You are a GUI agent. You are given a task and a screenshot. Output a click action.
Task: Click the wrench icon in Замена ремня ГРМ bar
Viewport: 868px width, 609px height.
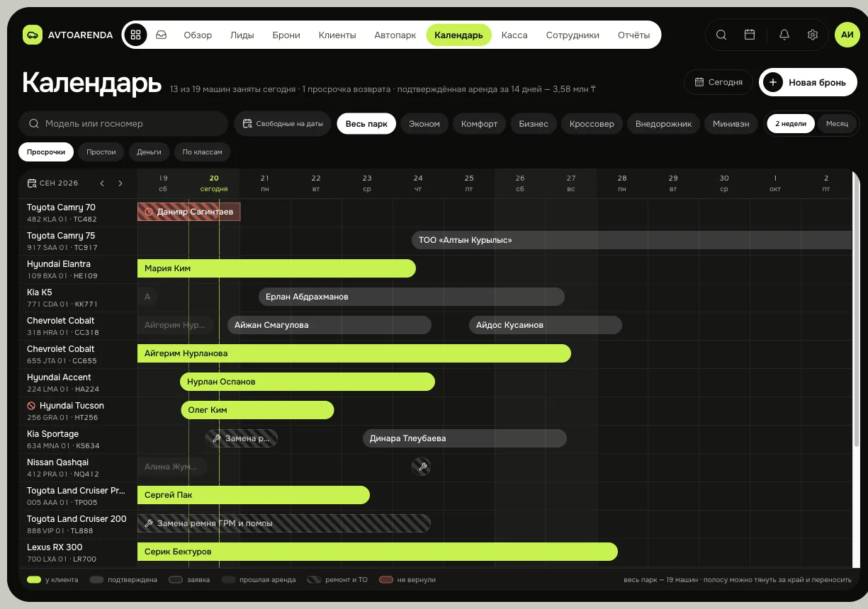149,523
